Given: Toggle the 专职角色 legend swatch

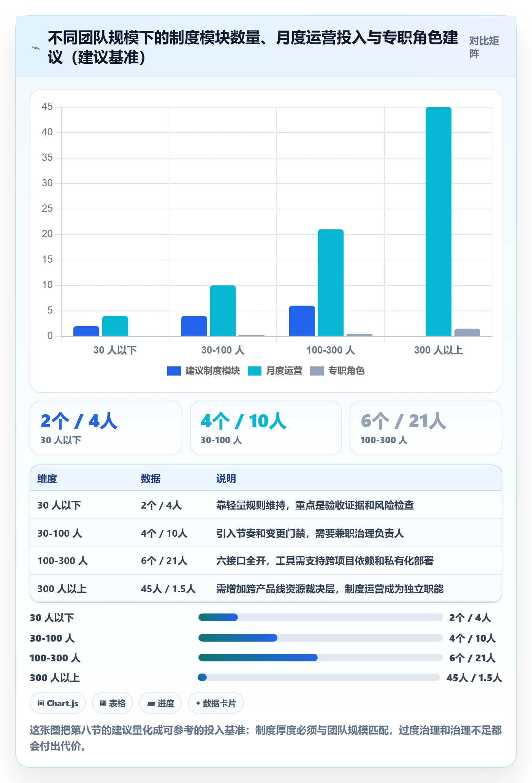Looking at the screenshot, I should (x=317, y=371).
